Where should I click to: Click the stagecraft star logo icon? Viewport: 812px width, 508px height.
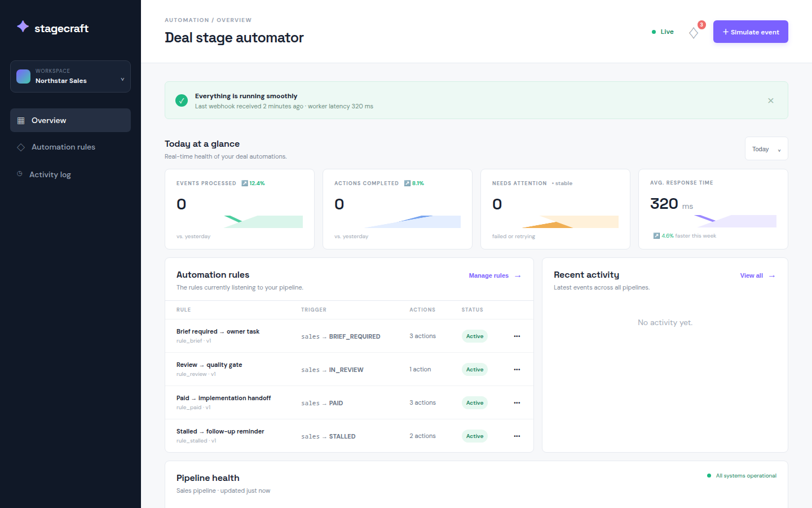point(23,27)
